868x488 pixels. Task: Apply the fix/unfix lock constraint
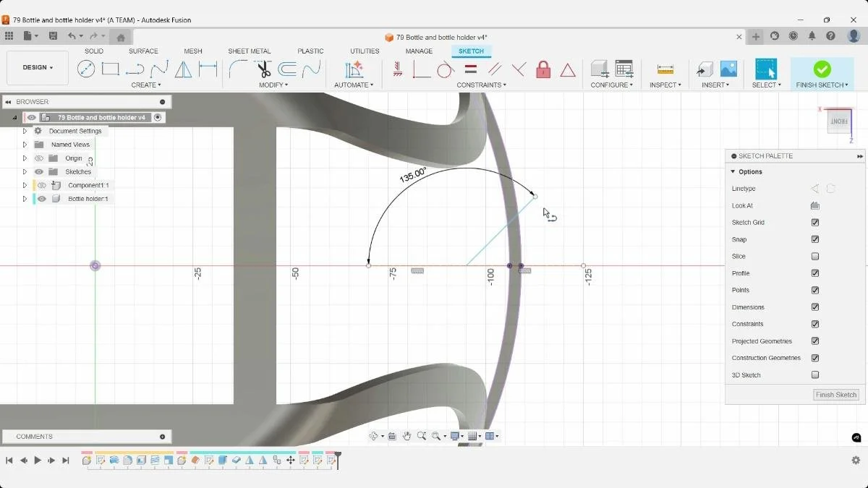[543, 69]
